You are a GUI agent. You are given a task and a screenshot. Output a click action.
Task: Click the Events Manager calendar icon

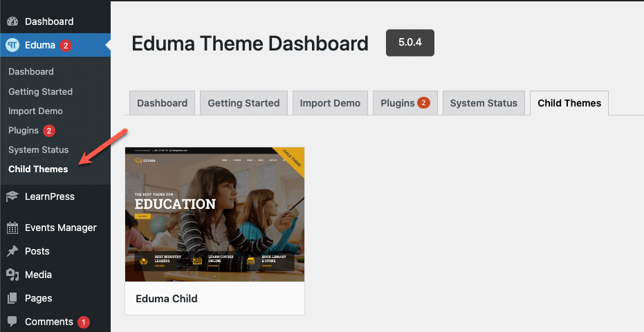pos(12,228)
